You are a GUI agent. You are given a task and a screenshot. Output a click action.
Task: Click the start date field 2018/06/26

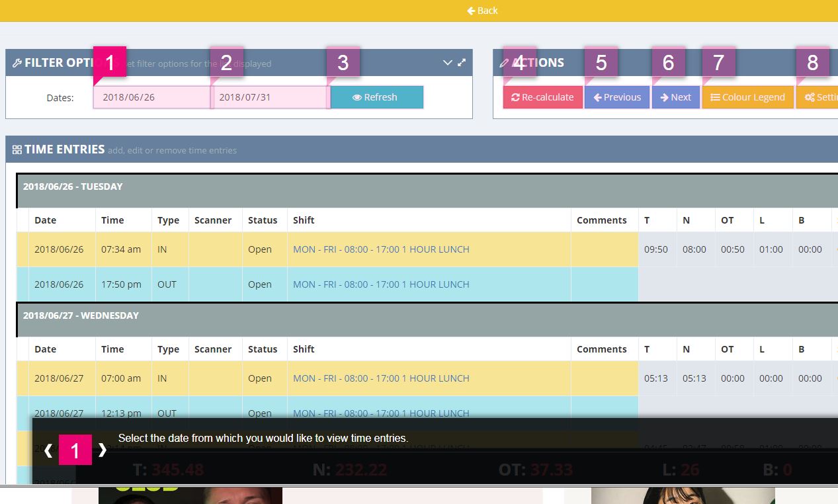point(152,97)
